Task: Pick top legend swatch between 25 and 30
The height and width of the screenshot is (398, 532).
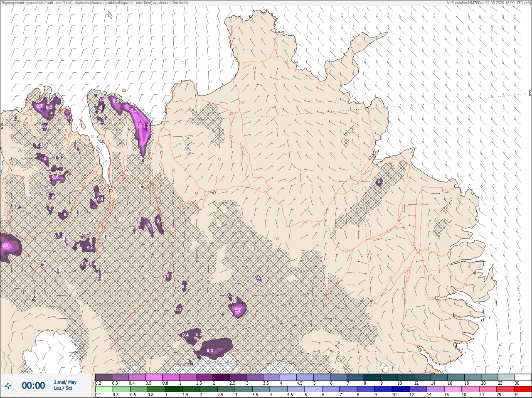Action: point(506,377)
